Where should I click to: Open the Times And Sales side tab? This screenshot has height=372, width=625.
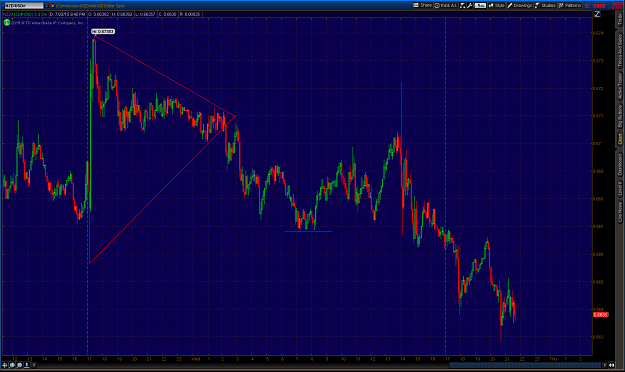(620, 50)
